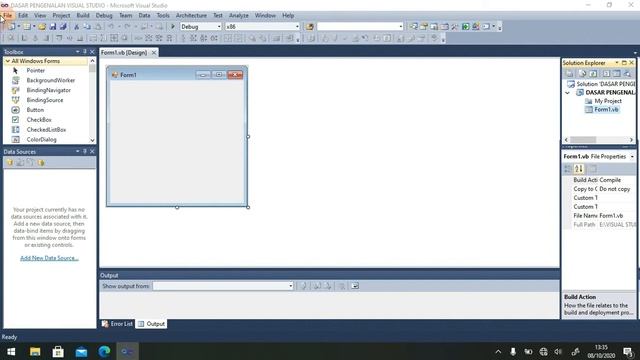Click the Undo arrow icon

click(111, 27)
